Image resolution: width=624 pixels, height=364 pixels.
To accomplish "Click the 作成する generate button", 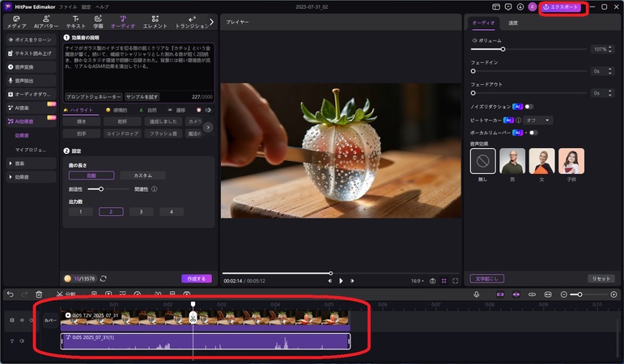I will click(x=197, y=278).
